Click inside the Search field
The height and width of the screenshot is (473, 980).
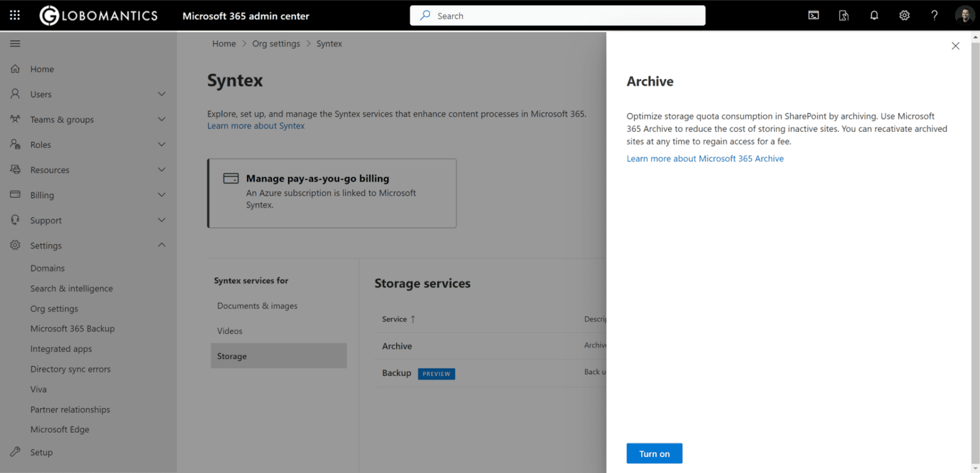click(x=557, y=15)
